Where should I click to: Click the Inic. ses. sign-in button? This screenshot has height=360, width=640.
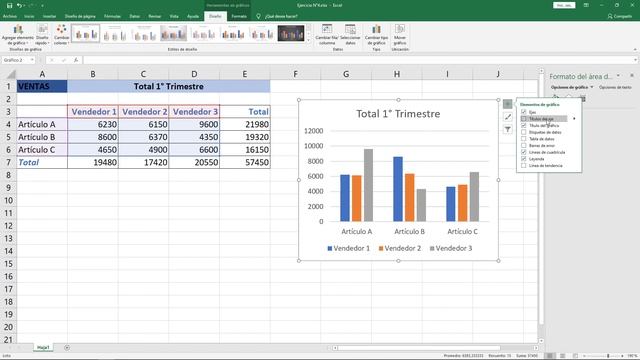click(x=564, y=5)
